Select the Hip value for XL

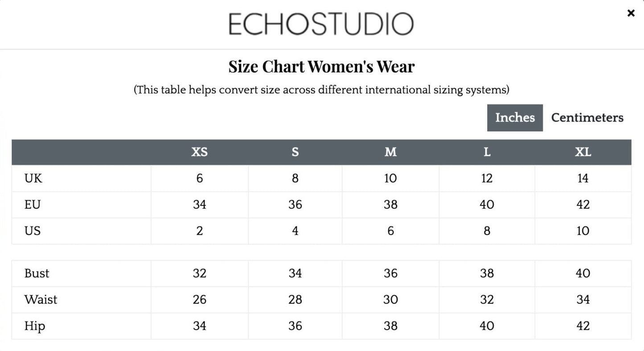coord(583,326)
